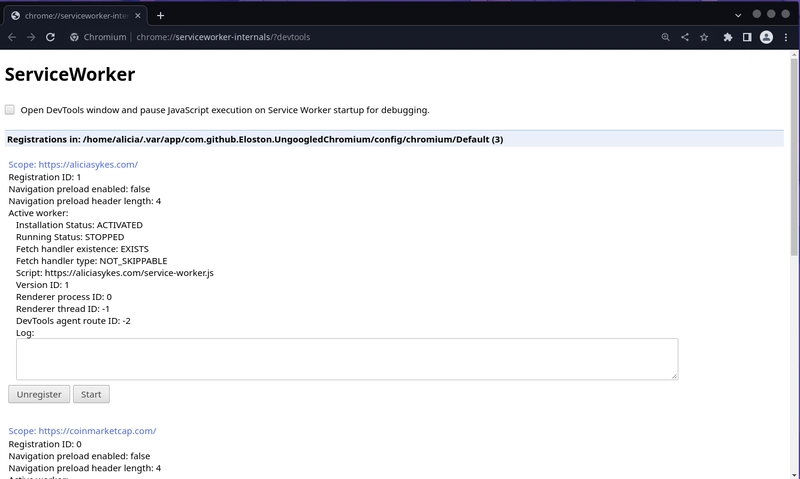Go forward using the forward arrow
This screenshot has height=479, width=800.
pos(31,37)
